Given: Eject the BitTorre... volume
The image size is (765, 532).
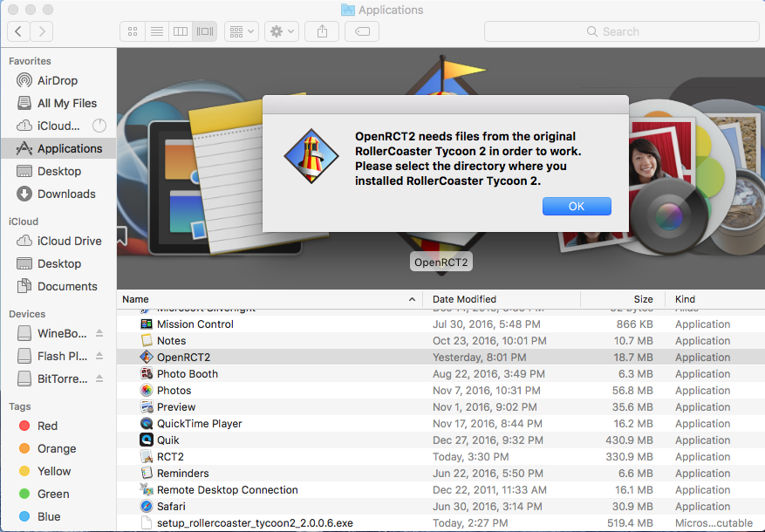Looking at the screenshot, I should click(x=99, y=379).
